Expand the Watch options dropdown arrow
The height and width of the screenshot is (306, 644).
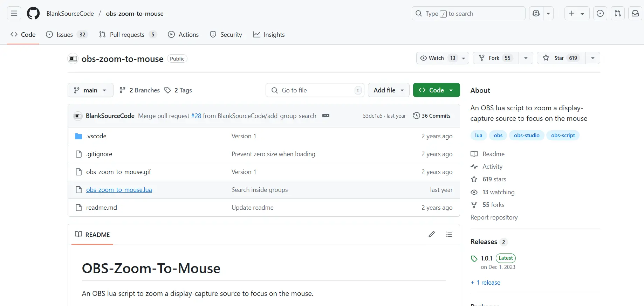tap(464, 58)
